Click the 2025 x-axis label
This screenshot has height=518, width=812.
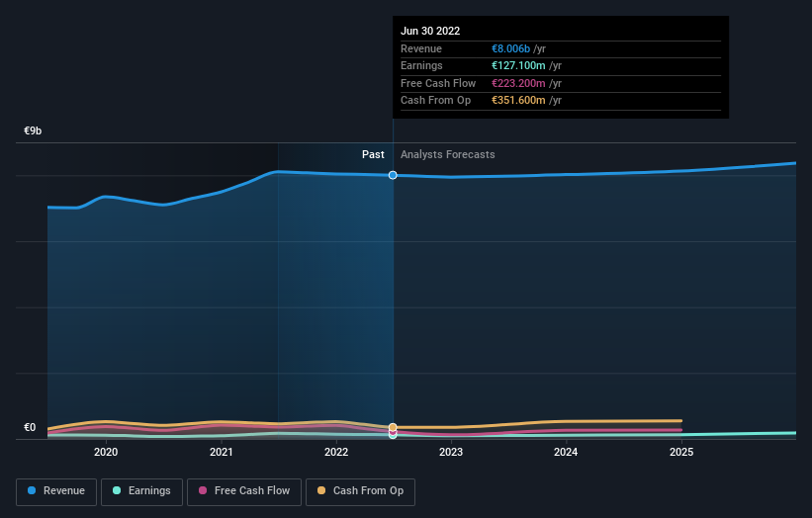coord(681,452)
